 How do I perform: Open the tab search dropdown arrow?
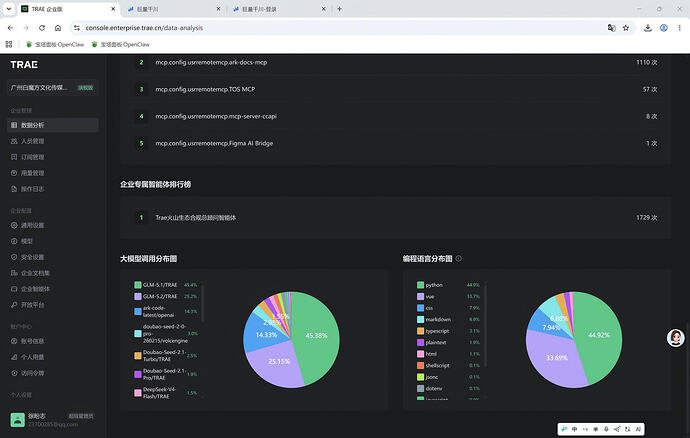point(8,9)
